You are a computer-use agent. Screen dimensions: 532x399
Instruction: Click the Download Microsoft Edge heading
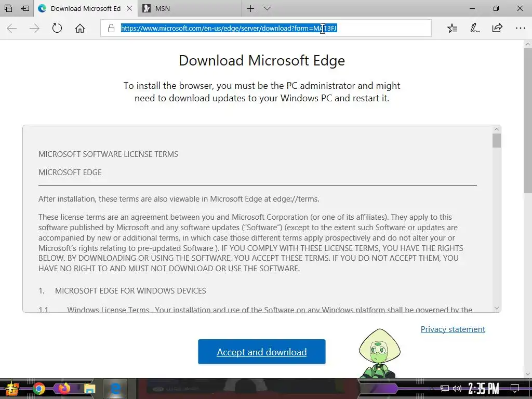(x=262, y=61)
